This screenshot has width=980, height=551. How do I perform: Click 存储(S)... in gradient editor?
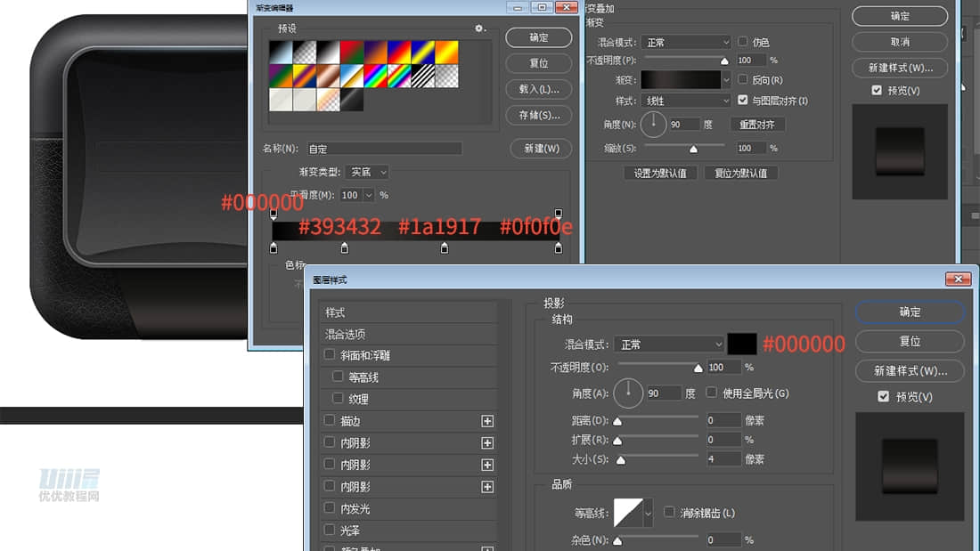(x=539, y=116)
